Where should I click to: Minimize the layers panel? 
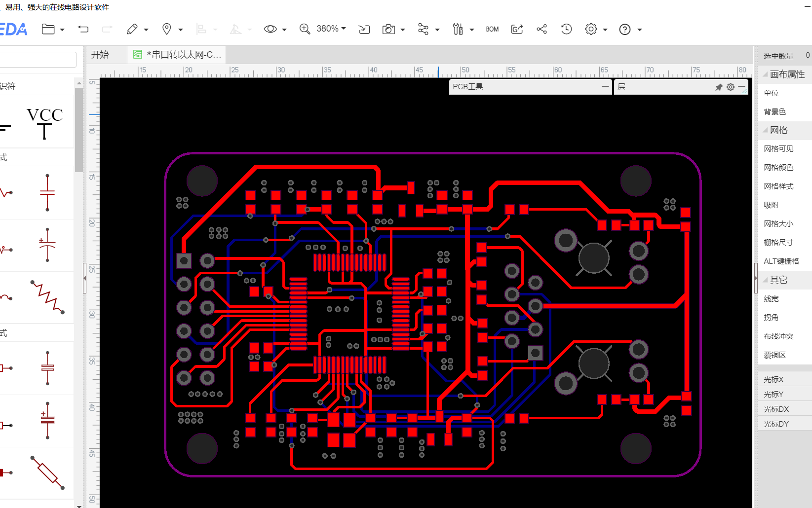coord(742,87)
